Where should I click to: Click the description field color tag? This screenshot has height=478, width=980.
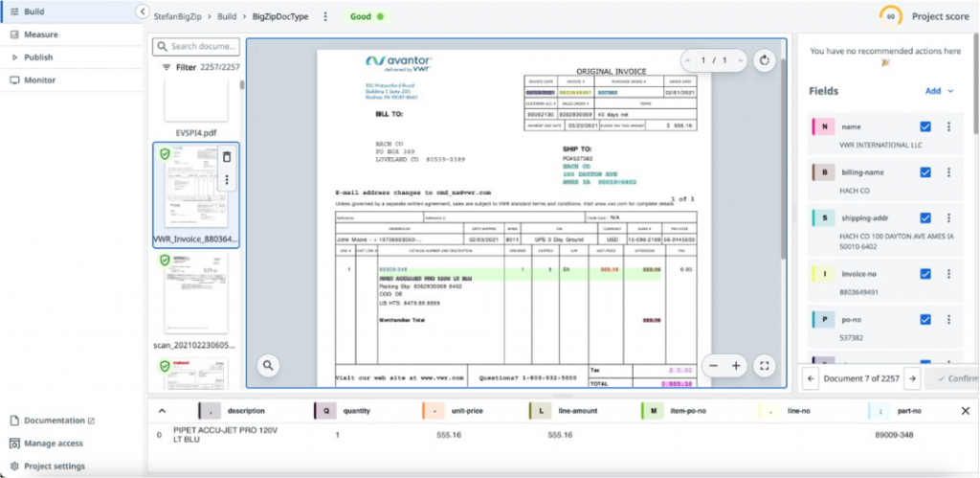pos(207,411)
